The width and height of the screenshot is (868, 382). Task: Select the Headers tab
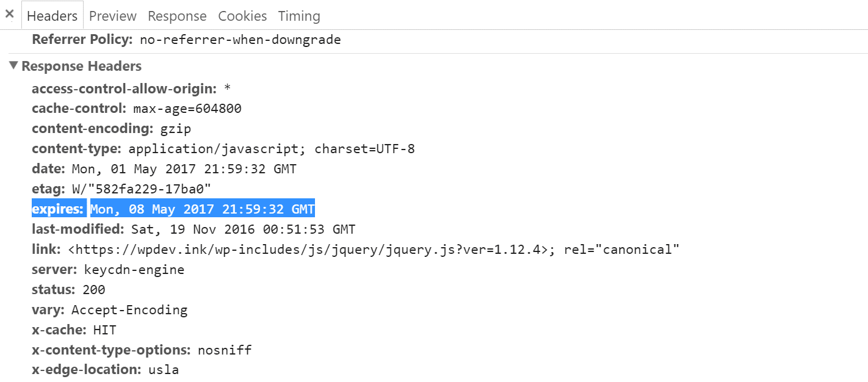coord(52,16)
